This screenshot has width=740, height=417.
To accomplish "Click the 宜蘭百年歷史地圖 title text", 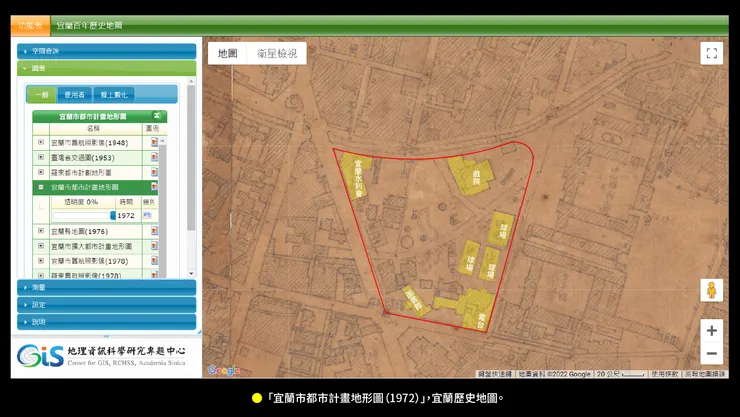I will [90, 25].
